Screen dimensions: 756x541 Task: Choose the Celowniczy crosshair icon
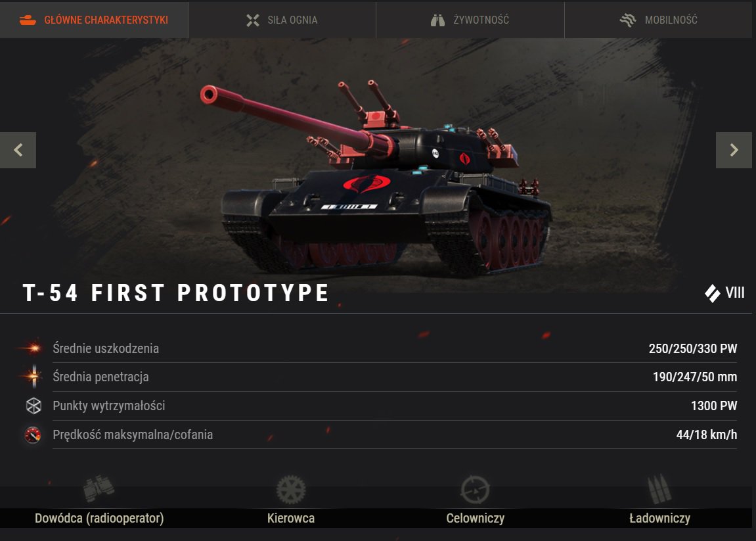click(x=476, y=489)
